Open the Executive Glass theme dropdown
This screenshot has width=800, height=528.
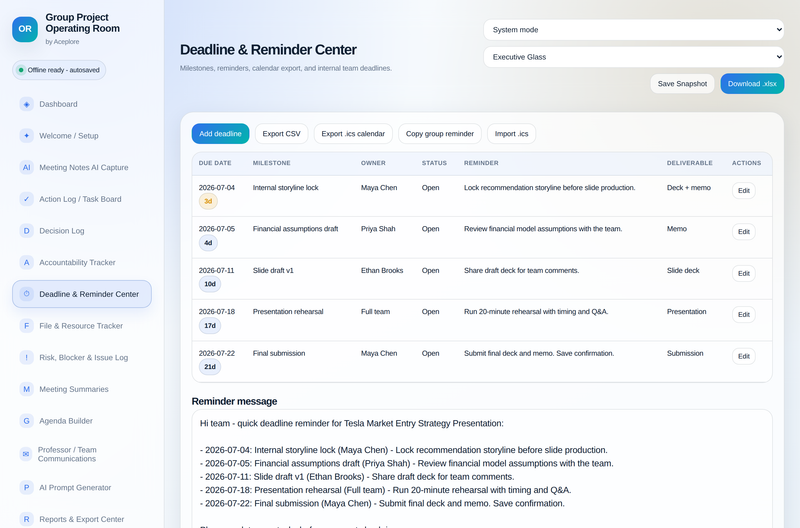pyautogui.click(x=634, y=57)
